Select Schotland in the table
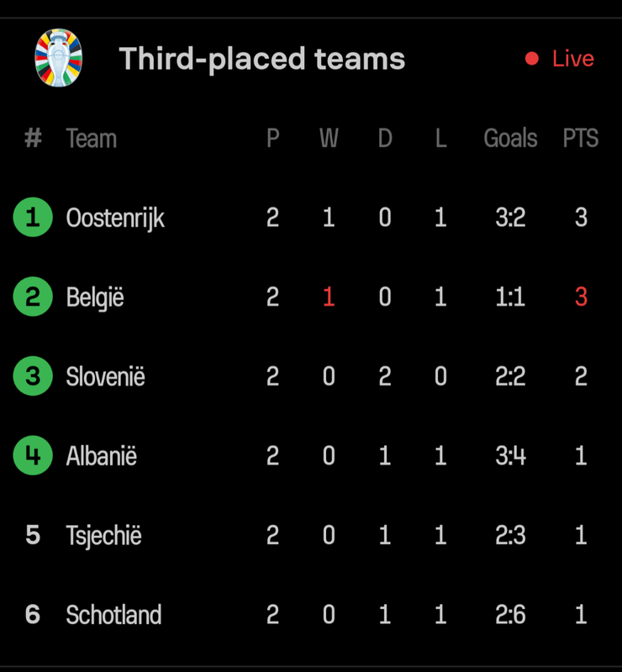 pyautogui.click(x=113, y=614)
